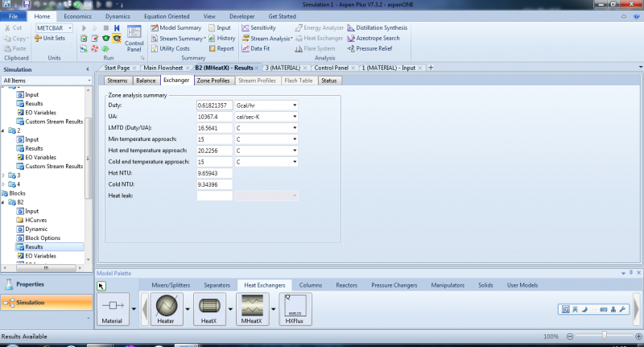Open the All Items filter dropdown

pos(88,81)
